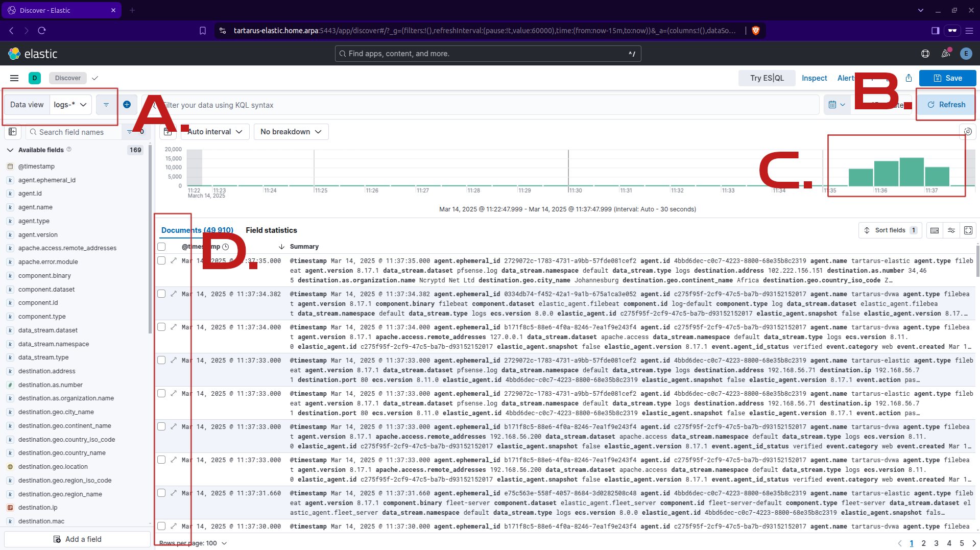The height and width of the screenshot is (550, 980).
Task: Open the date quick menu calendar icon
Action: 836,105
